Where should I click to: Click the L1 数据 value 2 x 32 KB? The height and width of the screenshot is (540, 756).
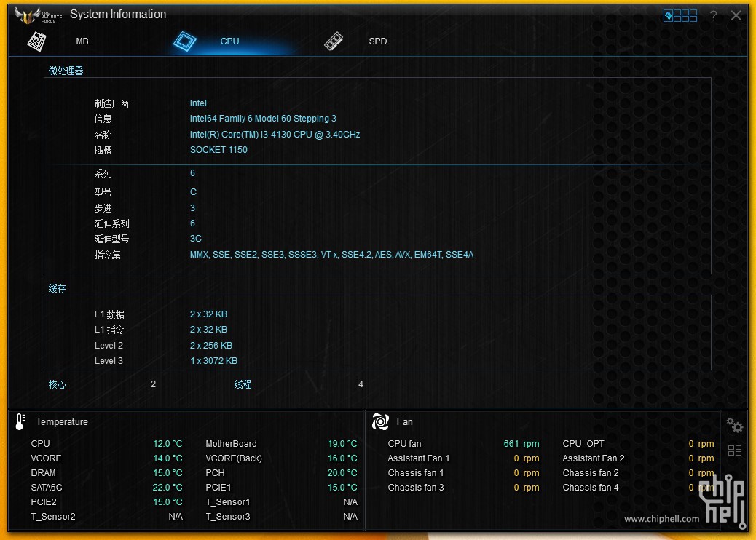click(208, 314)
